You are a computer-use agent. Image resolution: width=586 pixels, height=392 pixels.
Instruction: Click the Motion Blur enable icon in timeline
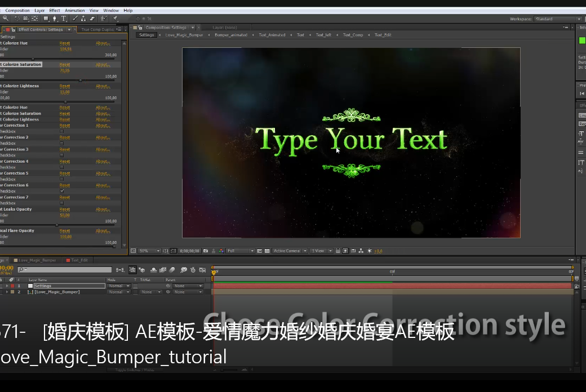point(172,270)
